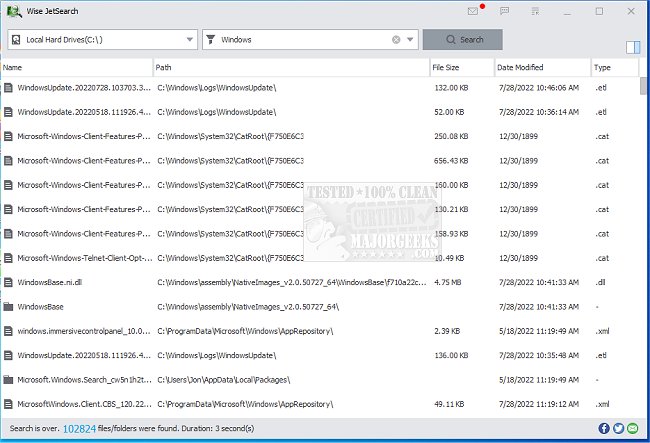Image resolution: width=650 pixels, height=443 pixels.
Task: Select windows.immersivecontrolpanel_10.0... entry
Action: pyautogui.click(x=84, y=331)
